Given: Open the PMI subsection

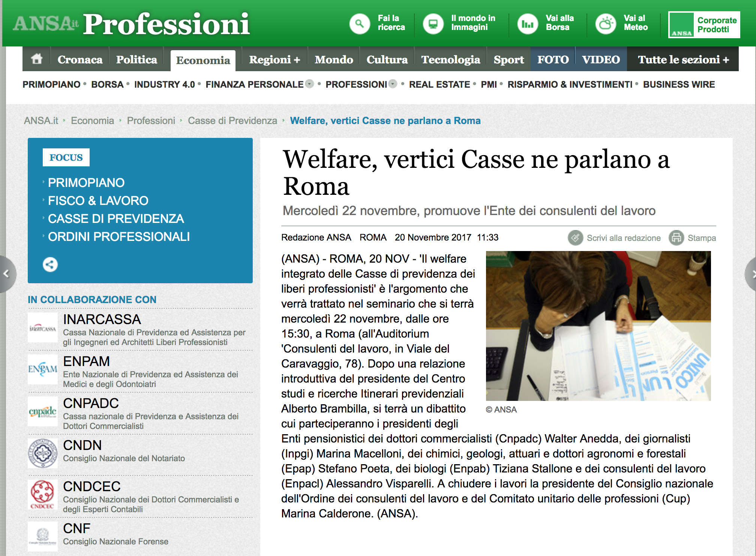Looking at the screenshot, I should pyautogui.click(x=489, y=84).
